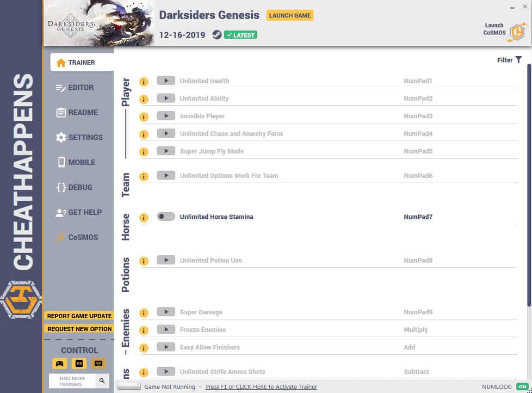Image resolution: width=532 pixels, height=393 pixels.
Task: Click the NumPad1 hotkey label
Action: pos(418,81)
